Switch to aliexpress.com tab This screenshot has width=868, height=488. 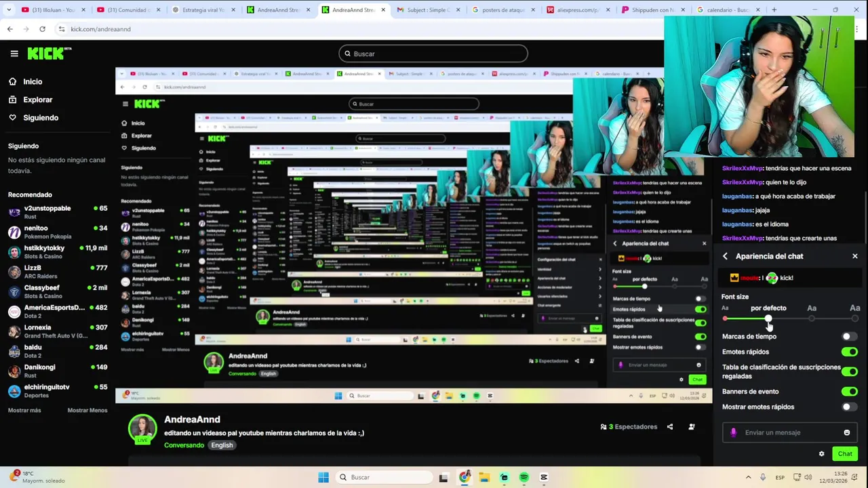coord(577,10)
